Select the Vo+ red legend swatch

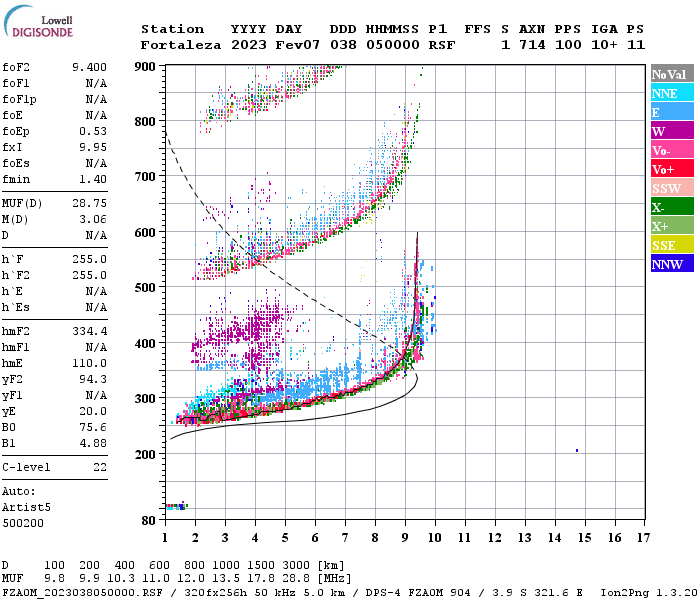(x=671, y=169)
